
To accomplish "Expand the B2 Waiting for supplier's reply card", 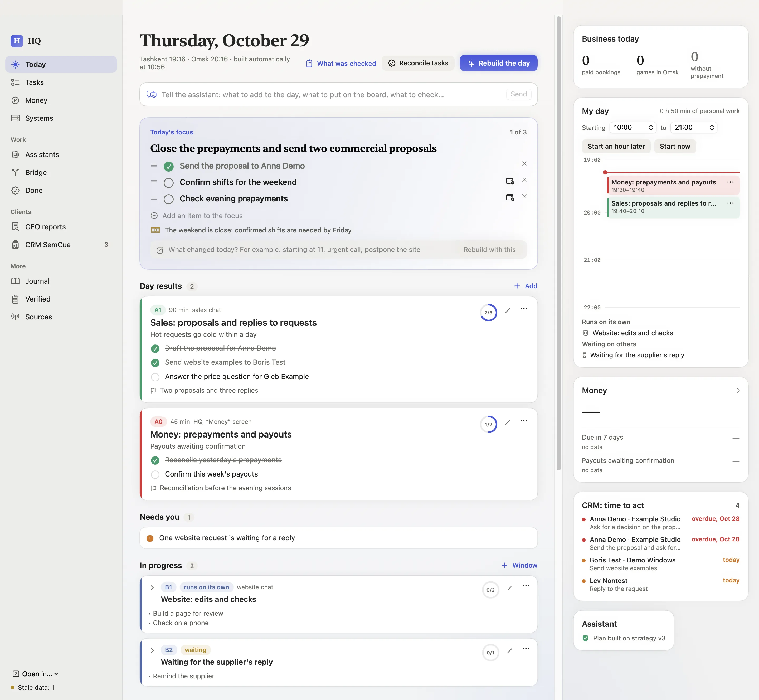I will click(152, 651).
